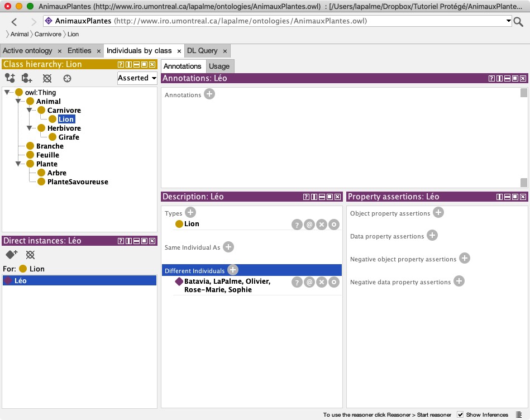The image size is (530, 420).
Task: Toggle the Show Inferences checkbox
Action: tap(460, 414)
